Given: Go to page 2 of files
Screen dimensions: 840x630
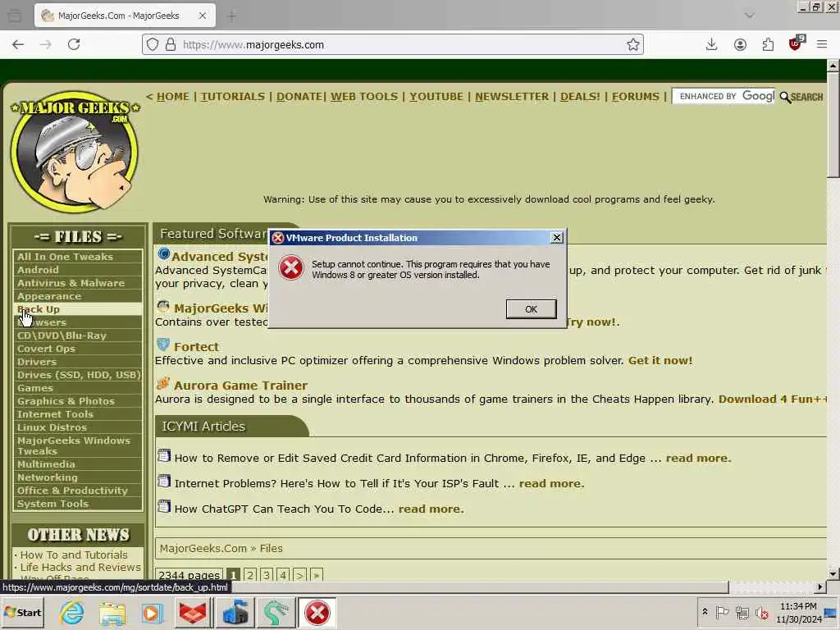Looking at the screenshot, I should pyautogui.click(x=250, y=575).
